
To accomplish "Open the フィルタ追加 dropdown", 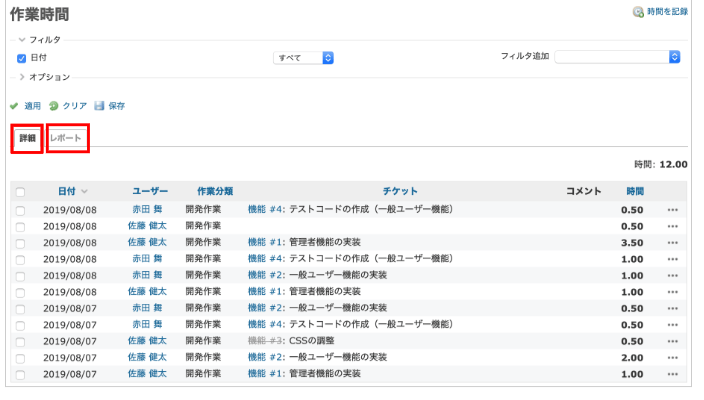I will pyautogui.click(x=619, y=57).
